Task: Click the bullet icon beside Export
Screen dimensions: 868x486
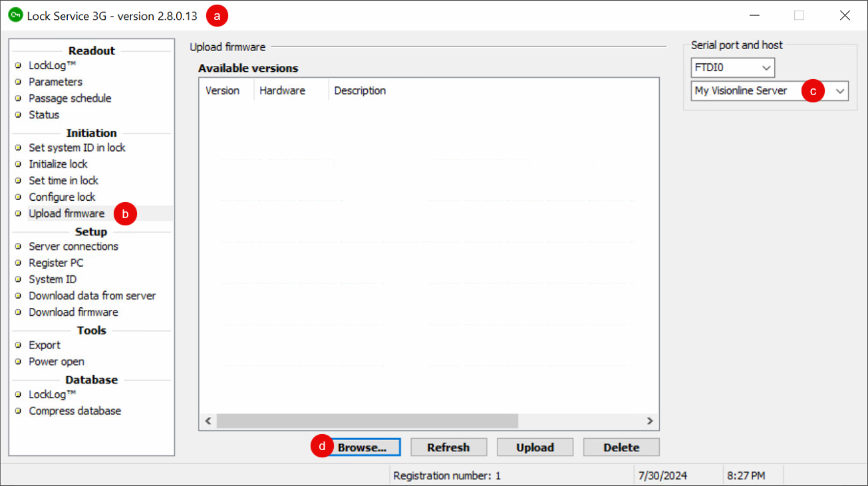Action: point(19,346)
